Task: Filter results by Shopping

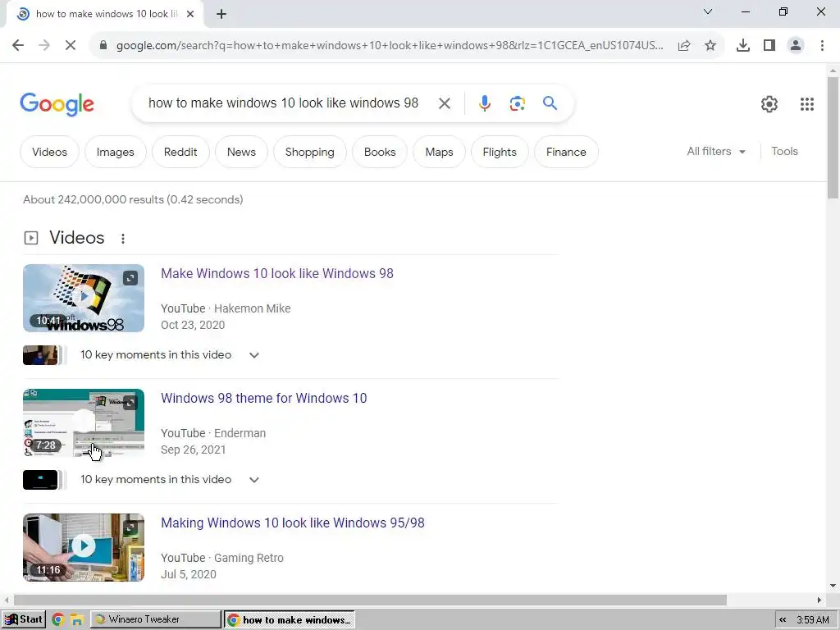Action: (309, 152)
